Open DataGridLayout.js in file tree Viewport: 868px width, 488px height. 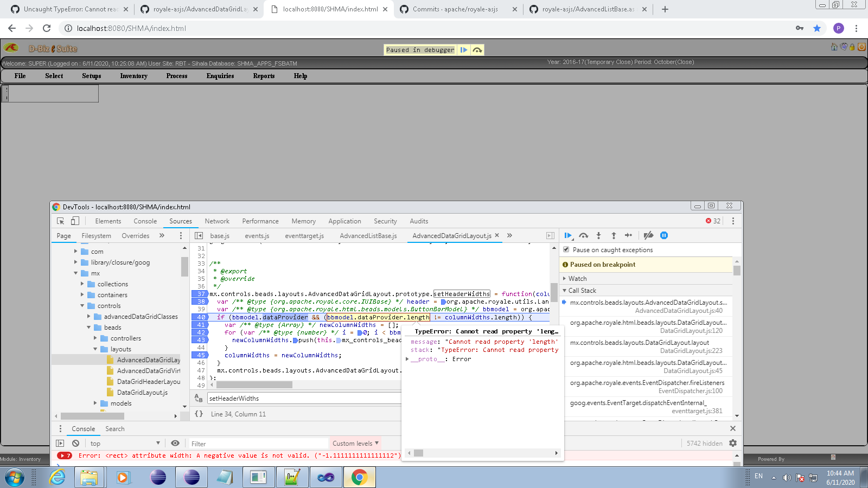click(142, 393)
